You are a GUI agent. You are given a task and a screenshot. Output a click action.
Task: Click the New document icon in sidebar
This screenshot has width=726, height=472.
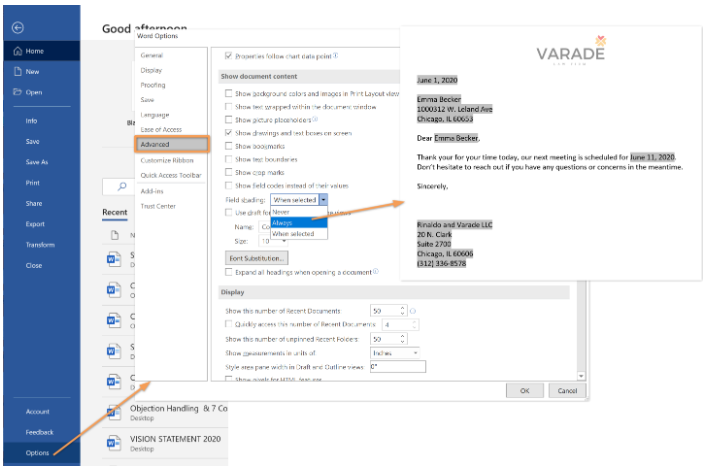18,71
